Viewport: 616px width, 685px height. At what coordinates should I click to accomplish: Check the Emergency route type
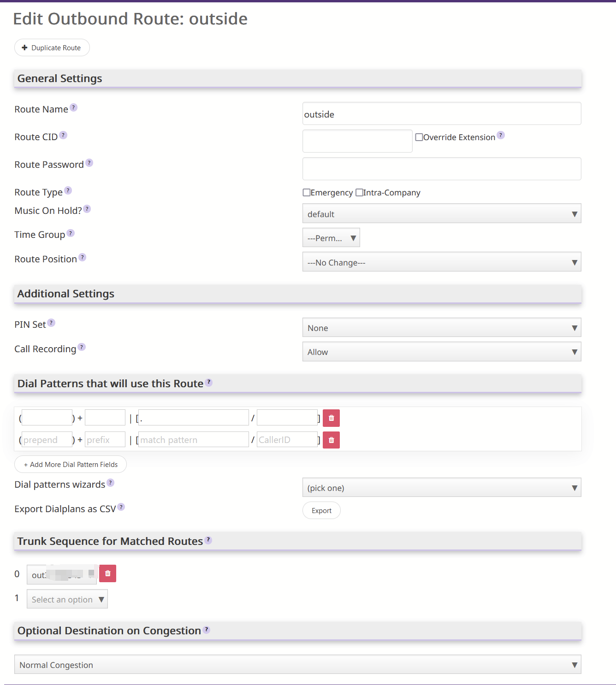[x=306, y=192]
